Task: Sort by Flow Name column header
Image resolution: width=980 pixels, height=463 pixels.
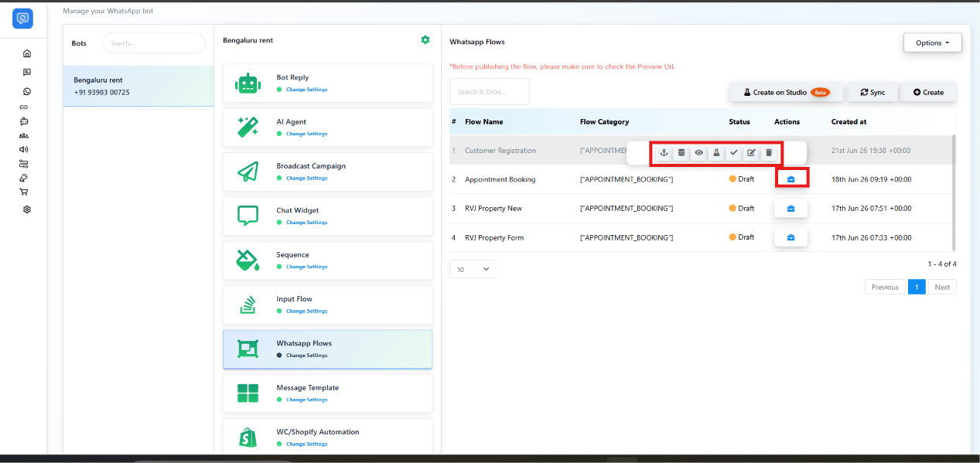Action: (x=484, y=121)
